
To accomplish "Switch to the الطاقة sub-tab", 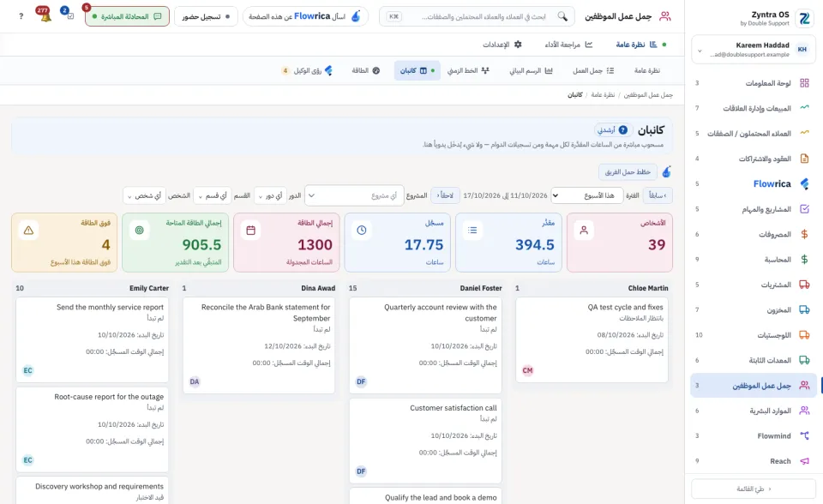I will click(x=366, y=70).
